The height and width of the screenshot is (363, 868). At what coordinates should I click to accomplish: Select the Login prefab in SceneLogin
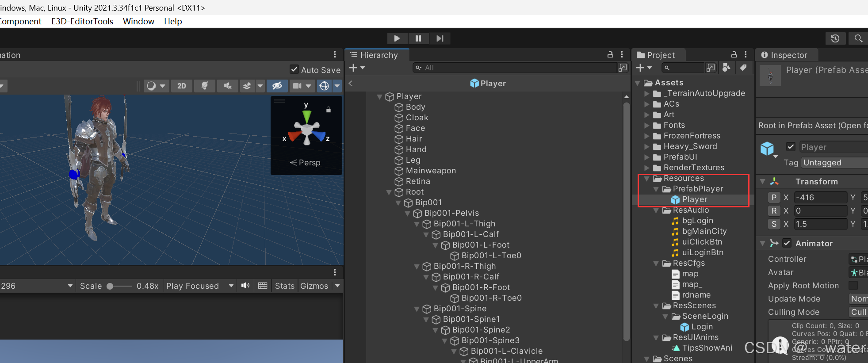pos(702,327)
